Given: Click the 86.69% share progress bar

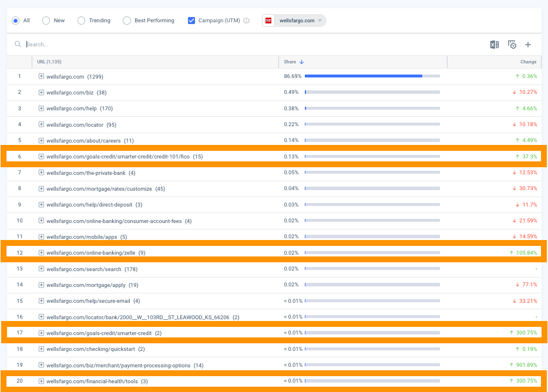Looking at the screenshot, I should (x=372, y=76).
